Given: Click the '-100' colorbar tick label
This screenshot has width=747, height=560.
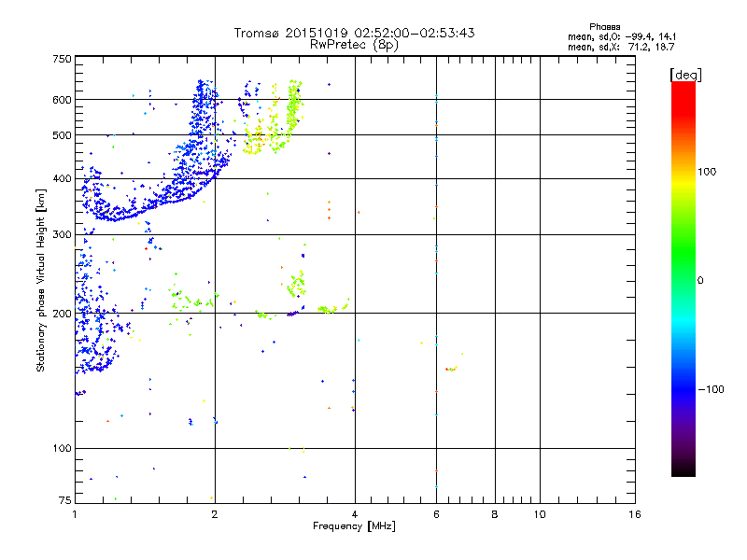Looking at the screenshot, I should (711, 389).
